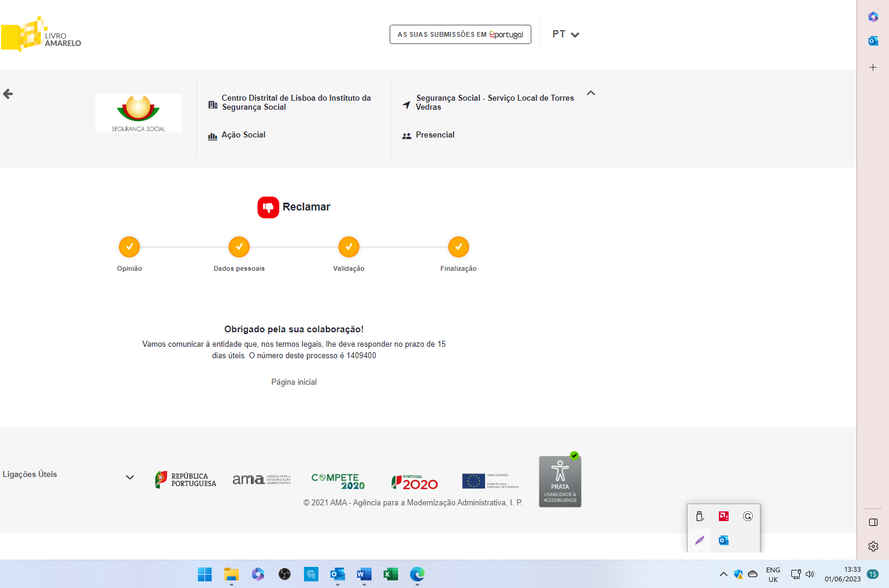
Task: Open the Portugal 2020 logo link
Action: click(x=414, y=482)
